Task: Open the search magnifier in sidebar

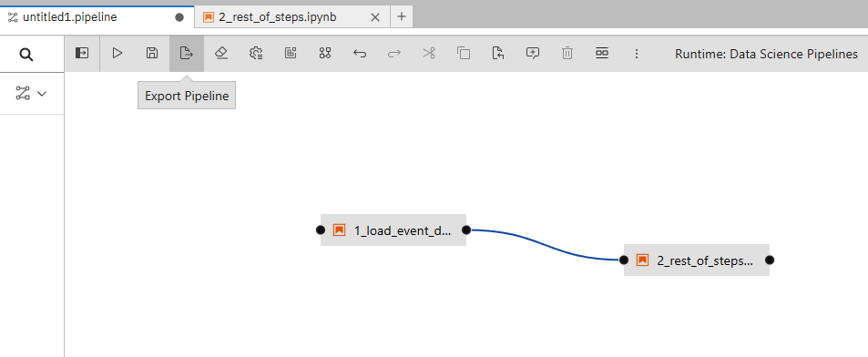Action: [x=26, y=55]
